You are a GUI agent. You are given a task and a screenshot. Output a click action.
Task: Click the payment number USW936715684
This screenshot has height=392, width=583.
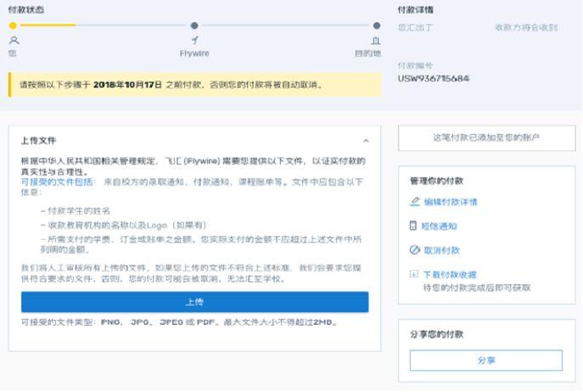click(x=433, y=79)
